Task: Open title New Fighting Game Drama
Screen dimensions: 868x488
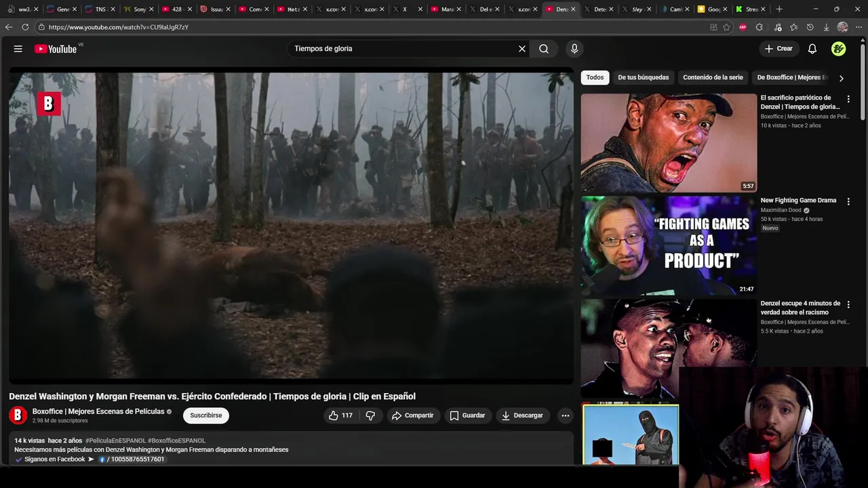Action: pos(798,201)
